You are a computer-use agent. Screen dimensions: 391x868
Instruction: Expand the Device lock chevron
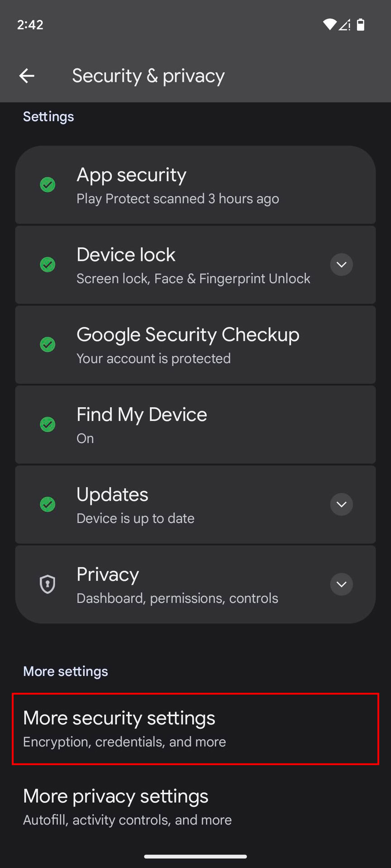tap(341, 264)
